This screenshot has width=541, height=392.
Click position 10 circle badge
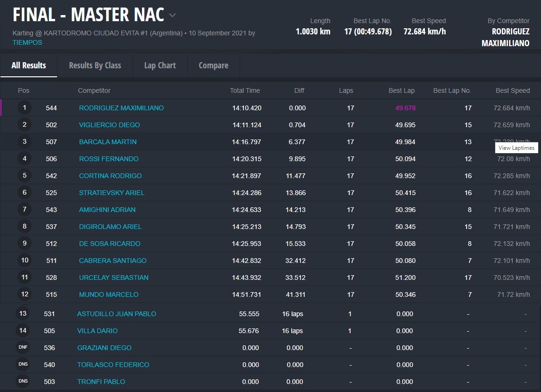(25, 261)
